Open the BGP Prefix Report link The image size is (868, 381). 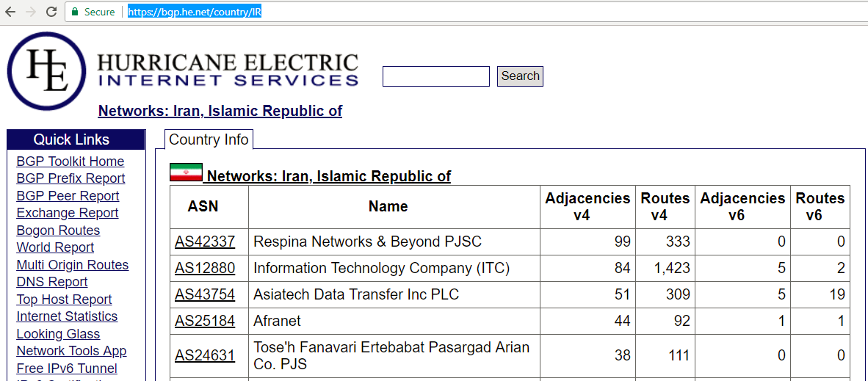(x=70, y=178)
